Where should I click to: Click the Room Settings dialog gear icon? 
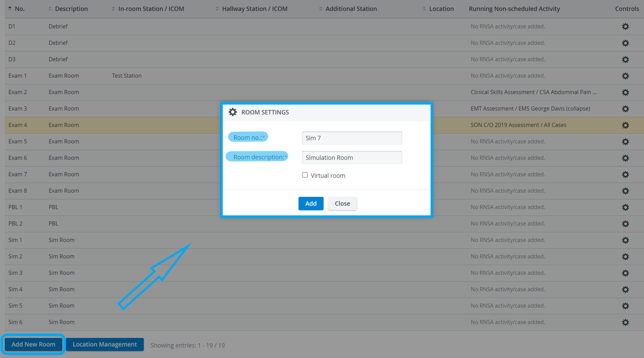coord(233,112)
